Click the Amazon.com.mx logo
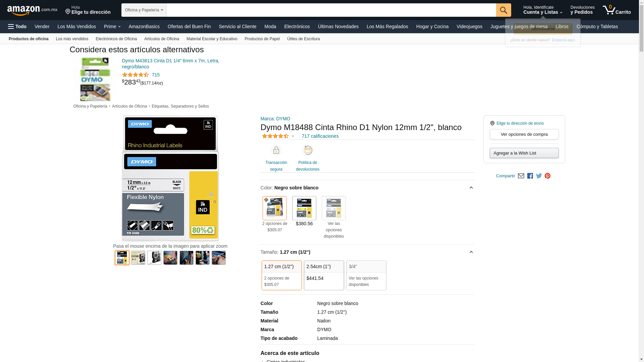644x362 pixels. coord(32,10)
